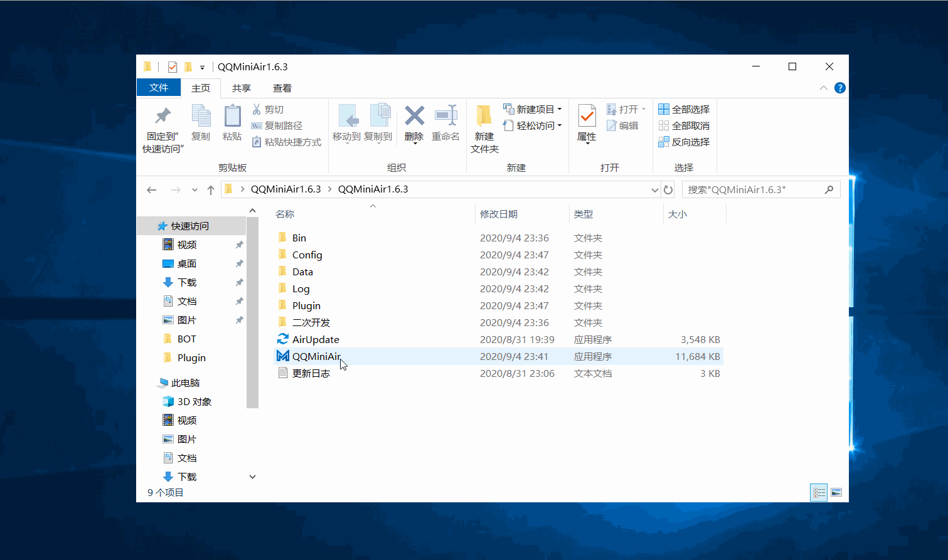This screenshot has width=948, height=560.
Task: Collapse the ribbon with the chevron
Action: click(x=823, y=88)
